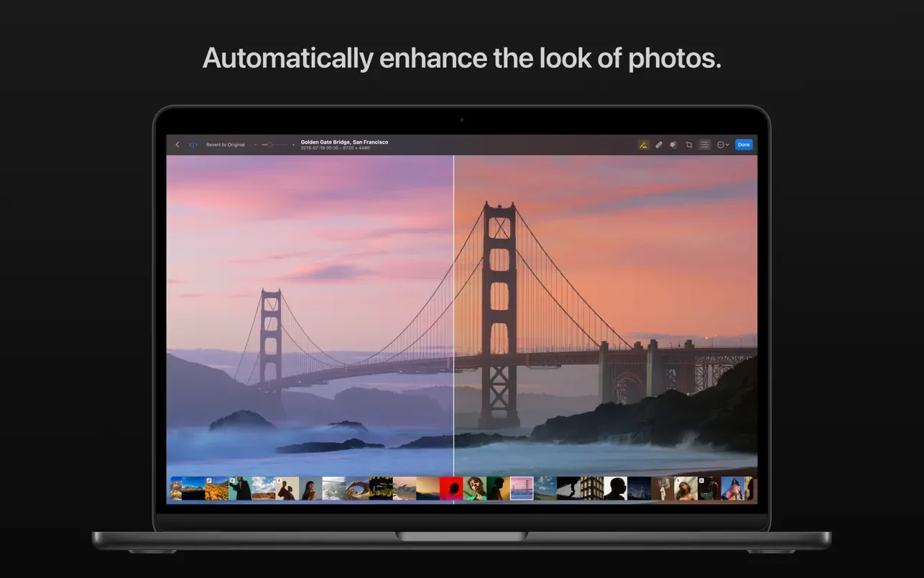
Task: Select the Golden Gate Bridge thumbnail in filmstrip
Action: pos(522,488)
